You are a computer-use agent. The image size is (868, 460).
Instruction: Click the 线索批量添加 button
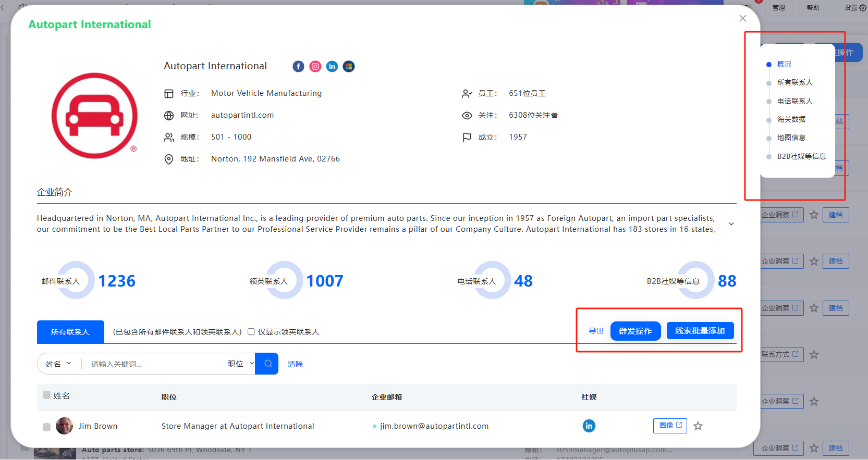pos(700,331)
